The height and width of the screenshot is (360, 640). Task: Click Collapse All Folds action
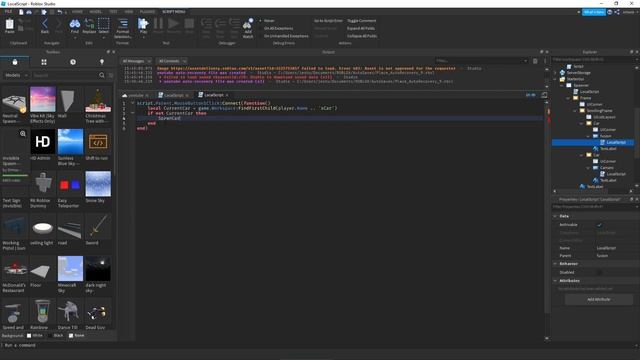[362, 36]
